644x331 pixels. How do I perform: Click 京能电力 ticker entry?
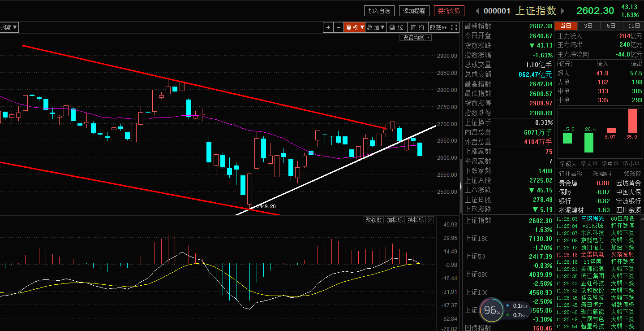tap(592, 240)
